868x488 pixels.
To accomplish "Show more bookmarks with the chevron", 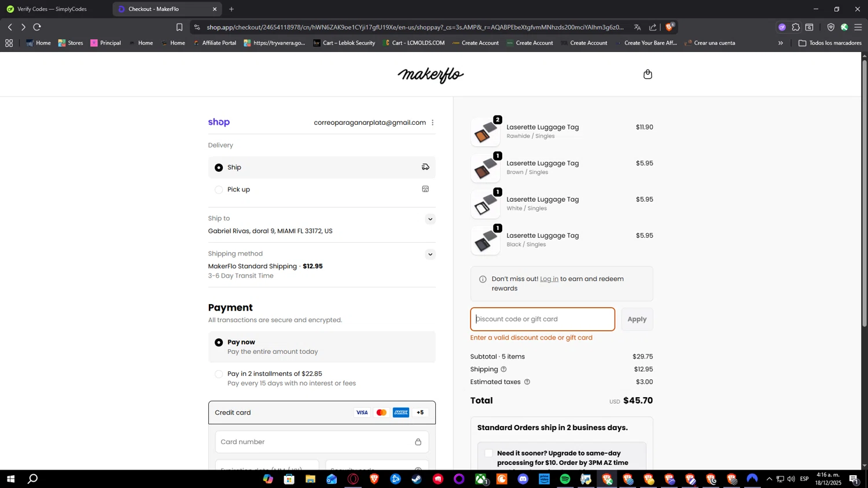I will (781, 43).
